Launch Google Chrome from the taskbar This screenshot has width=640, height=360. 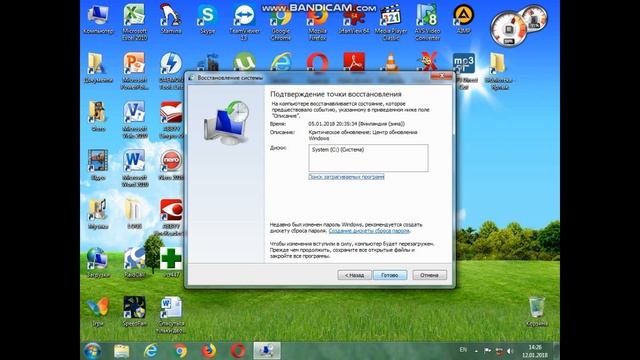pyautogui.click(x=180, y=351)
